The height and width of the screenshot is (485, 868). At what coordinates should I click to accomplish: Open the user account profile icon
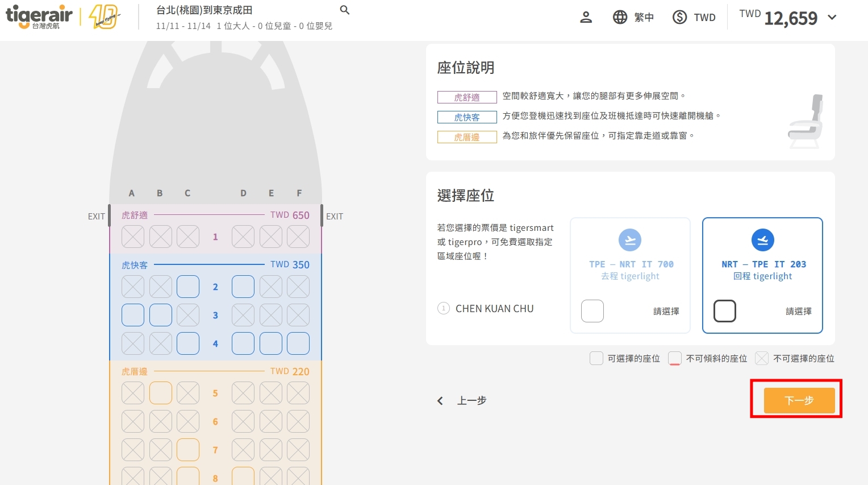pos(586,17)
